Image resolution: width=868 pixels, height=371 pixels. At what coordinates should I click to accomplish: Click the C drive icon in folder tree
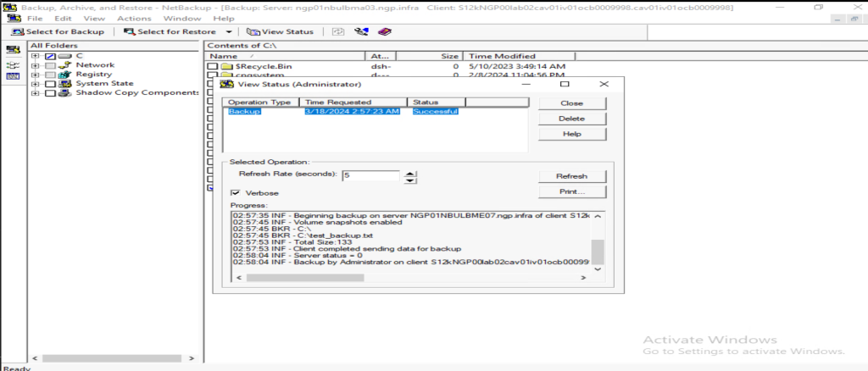(65, 56)
